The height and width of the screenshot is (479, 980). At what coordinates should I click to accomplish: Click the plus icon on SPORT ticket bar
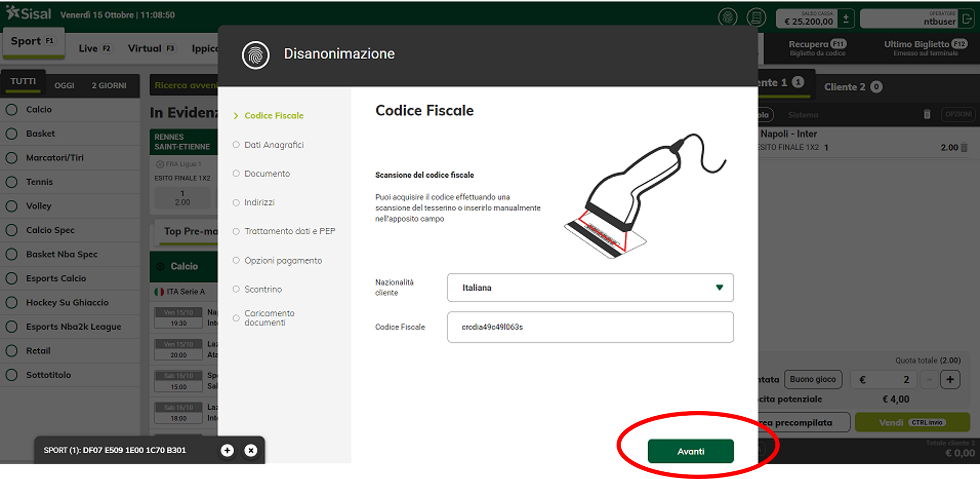pyautogui.click(x=227, y=450)
